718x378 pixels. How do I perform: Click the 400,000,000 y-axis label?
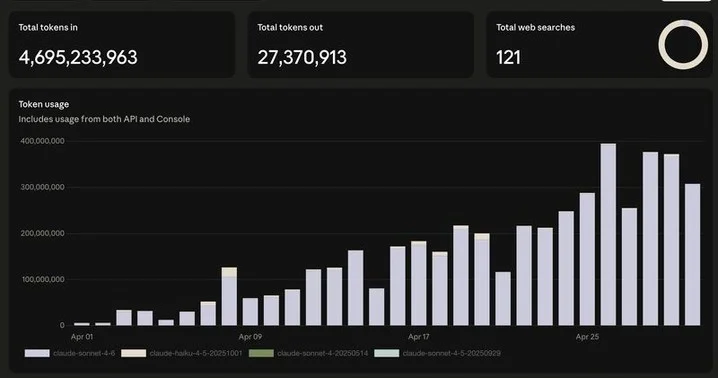pyautogui.click(x=42, y=141)
